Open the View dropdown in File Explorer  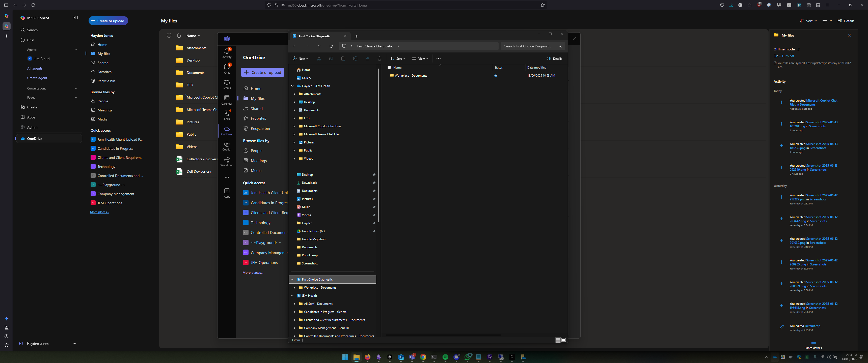(x=420, y=58)
